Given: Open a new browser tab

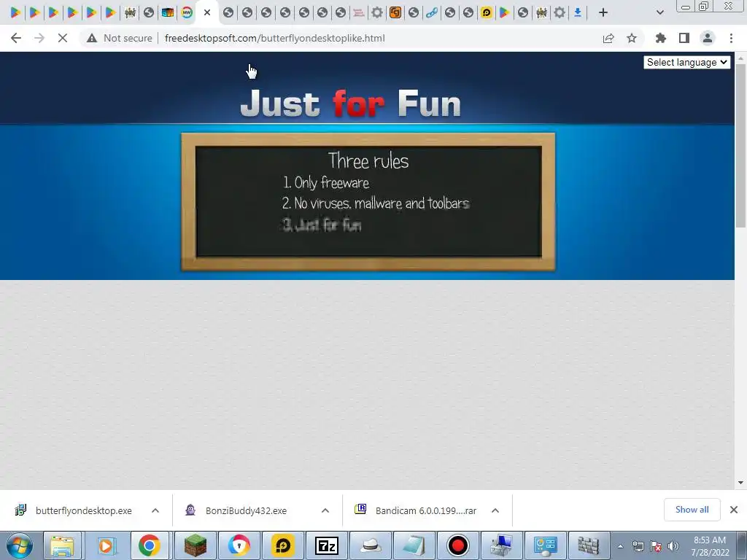Looking at the screenshot, I should pos(603,13).
